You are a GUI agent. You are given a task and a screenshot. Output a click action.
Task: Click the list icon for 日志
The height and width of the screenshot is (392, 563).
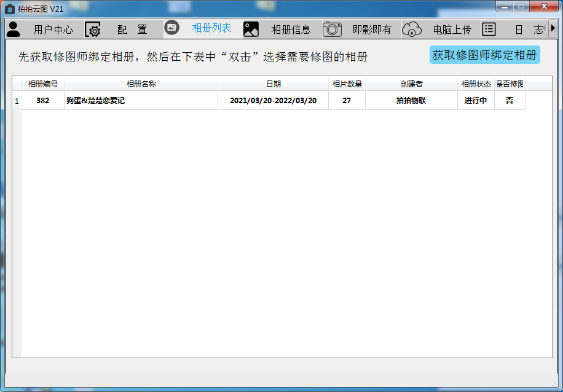tap(489, 29)
